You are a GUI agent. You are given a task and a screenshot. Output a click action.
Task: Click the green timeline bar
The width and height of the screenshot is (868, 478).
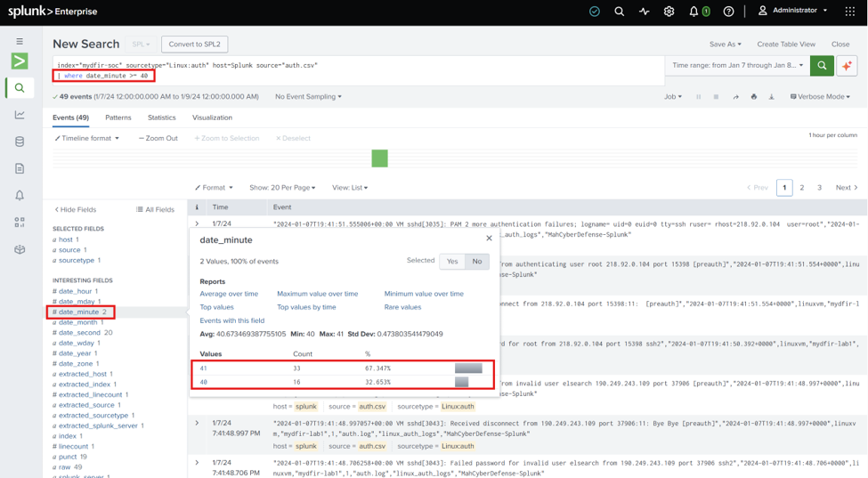380,158
